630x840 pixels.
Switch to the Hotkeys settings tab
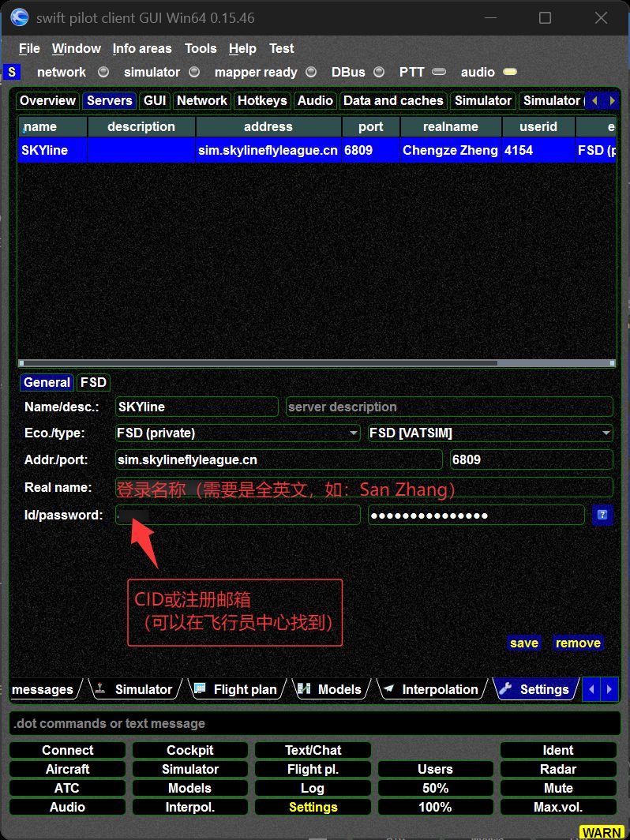pos(262,100)
